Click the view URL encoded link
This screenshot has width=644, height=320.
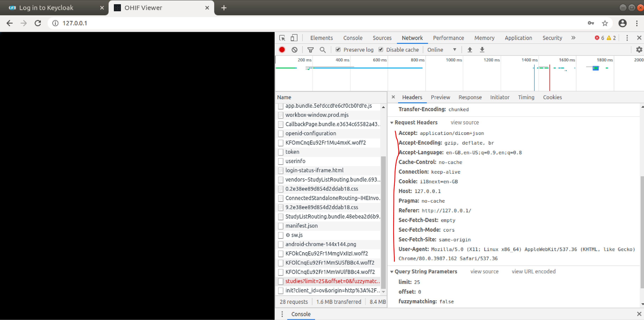(534, 272)
